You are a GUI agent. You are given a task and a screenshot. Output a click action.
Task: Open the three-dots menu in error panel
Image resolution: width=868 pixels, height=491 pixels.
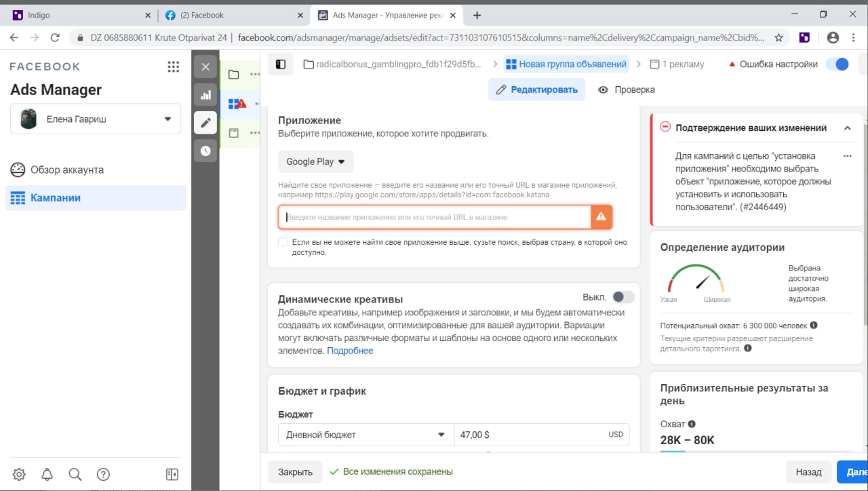(x=847, y=156)
